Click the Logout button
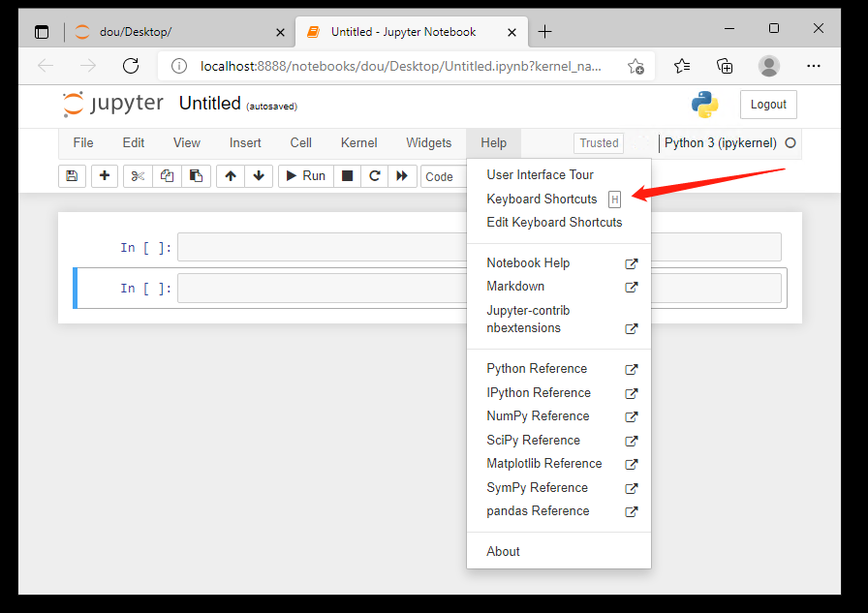Screen dimensions: 868x613 tap(768, 105)
